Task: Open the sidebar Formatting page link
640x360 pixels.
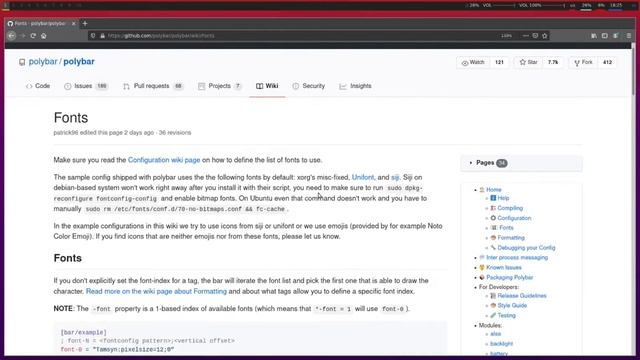Action: [x=511, y=238]
